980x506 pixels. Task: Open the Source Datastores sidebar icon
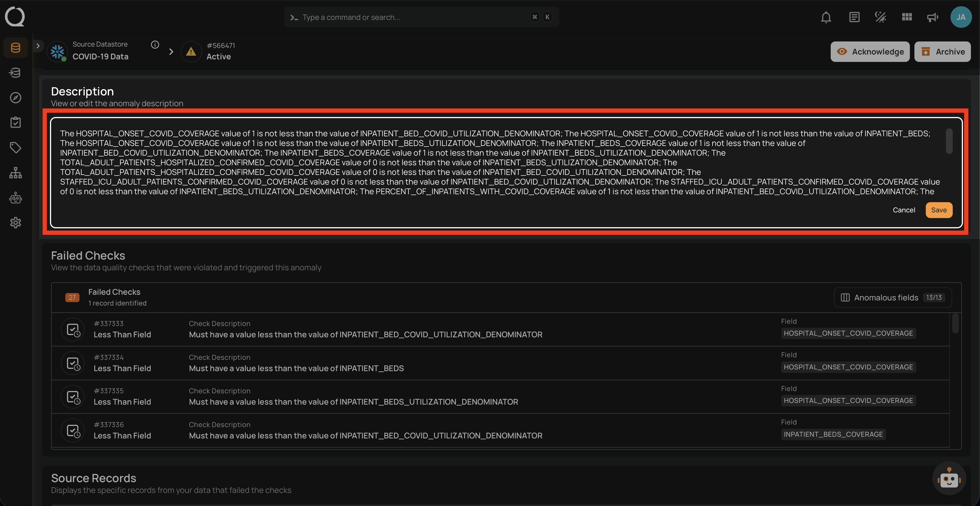[16, 47]
